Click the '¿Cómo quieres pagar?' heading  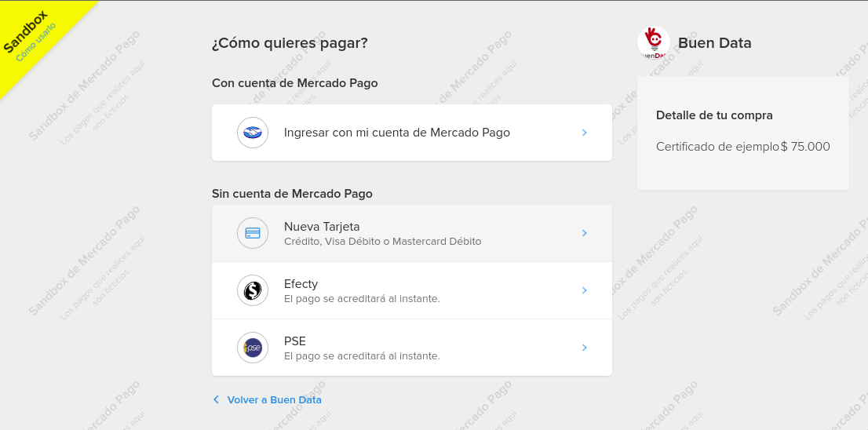pos(290,42)
